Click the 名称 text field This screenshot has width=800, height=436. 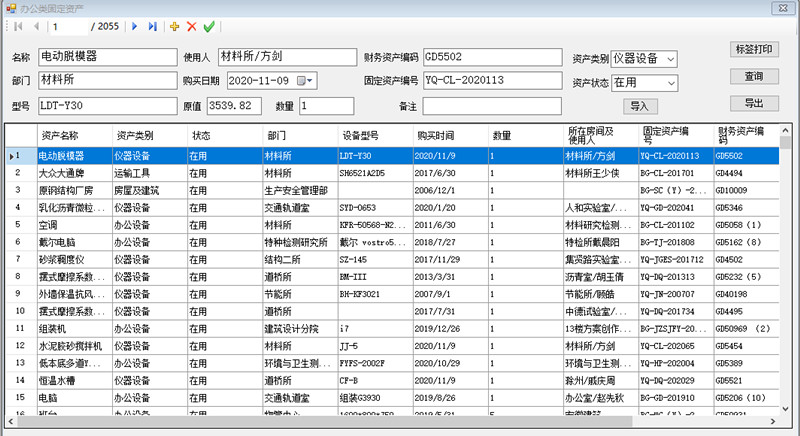tap(106, 57)
